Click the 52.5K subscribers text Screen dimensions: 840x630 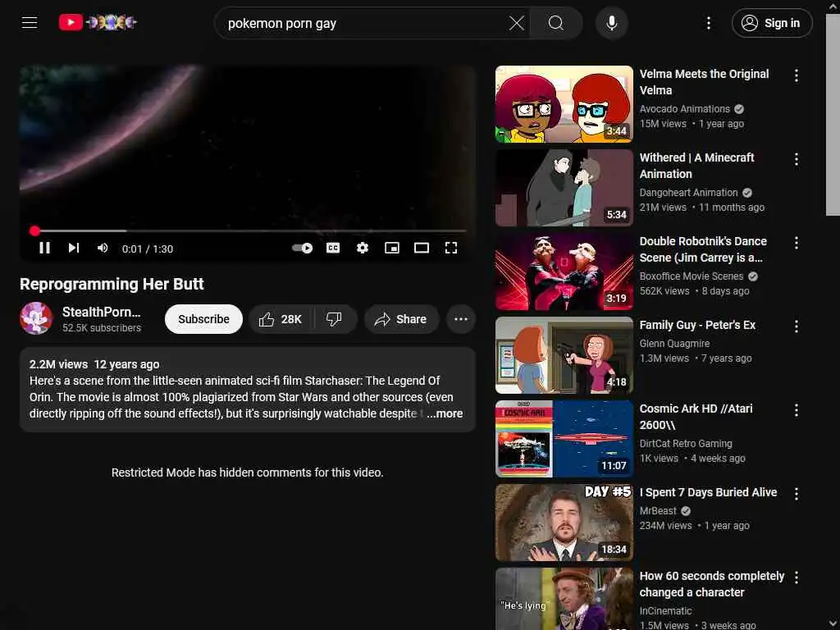tap(101, 328)
